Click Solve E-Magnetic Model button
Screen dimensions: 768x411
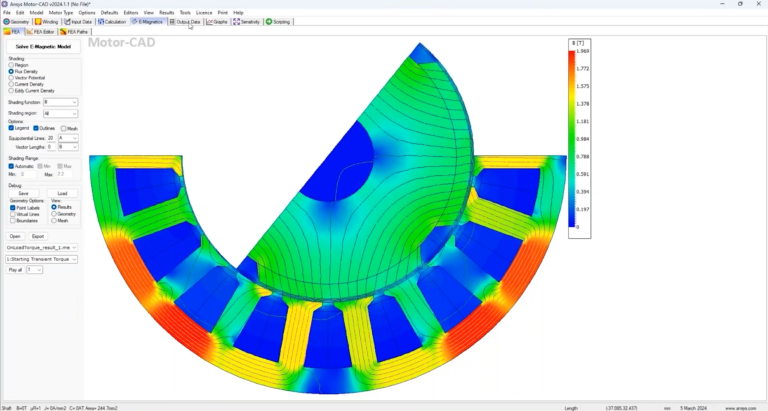point(43,47)
